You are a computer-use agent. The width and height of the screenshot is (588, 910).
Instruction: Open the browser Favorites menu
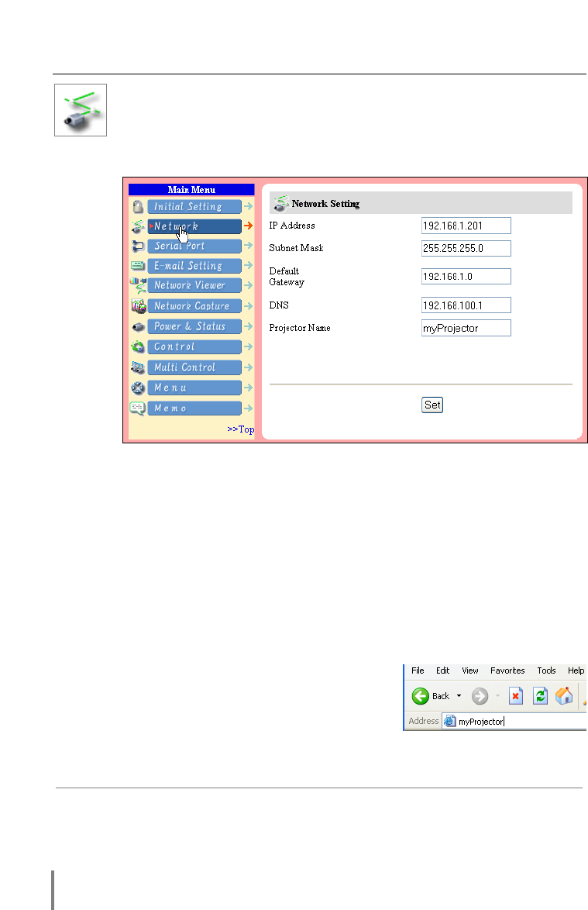tap(507, 670)
